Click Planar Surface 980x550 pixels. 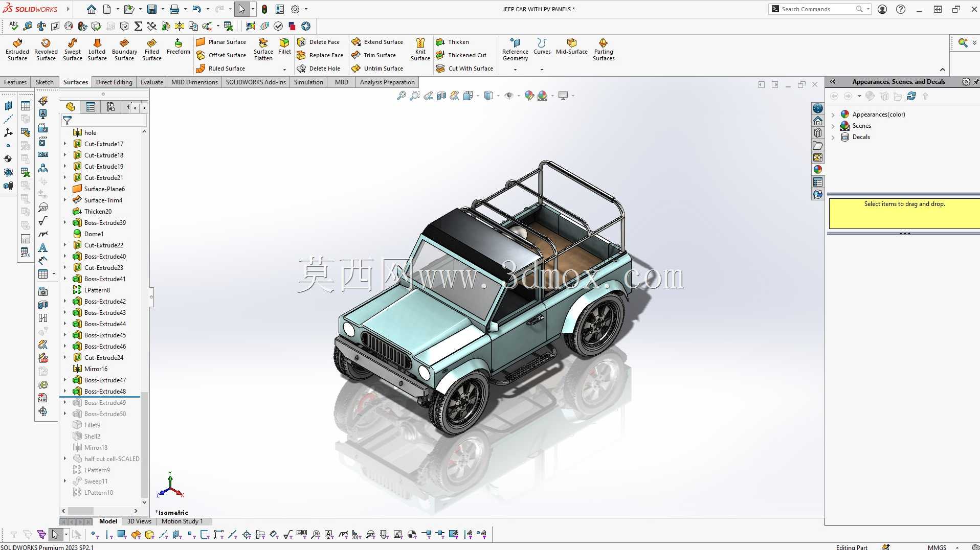tap(221, 42)
